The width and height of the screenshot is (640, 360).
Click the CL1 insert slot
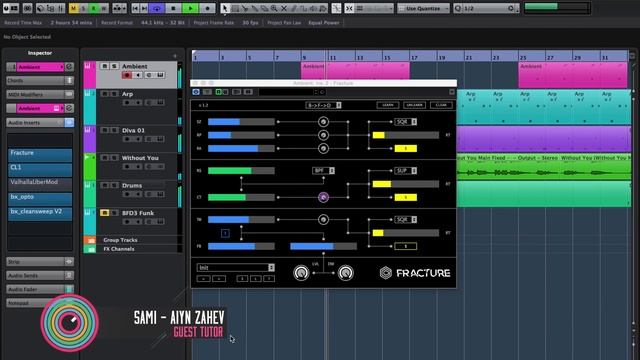40,170
